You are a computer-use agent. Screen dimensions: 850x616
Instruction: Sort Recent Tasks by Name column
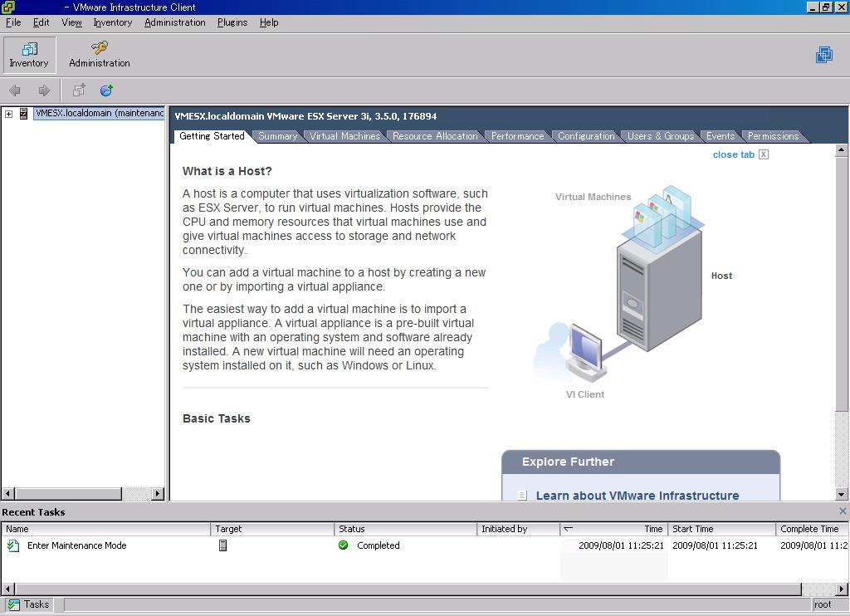pyautogui.click(x=105, y=529)
